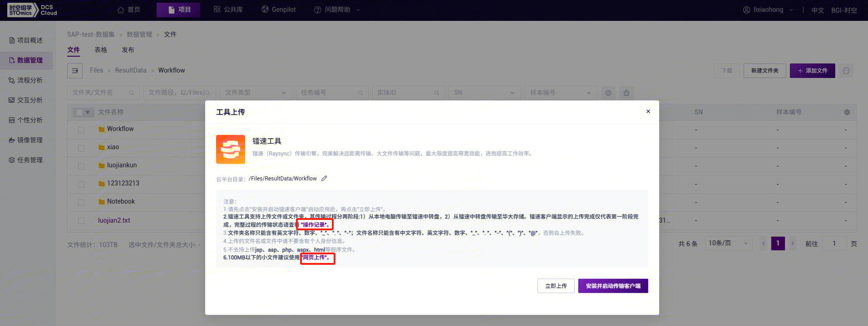
Task: Check the Notebook row checkbox
Action: click(x=81, y=203)
